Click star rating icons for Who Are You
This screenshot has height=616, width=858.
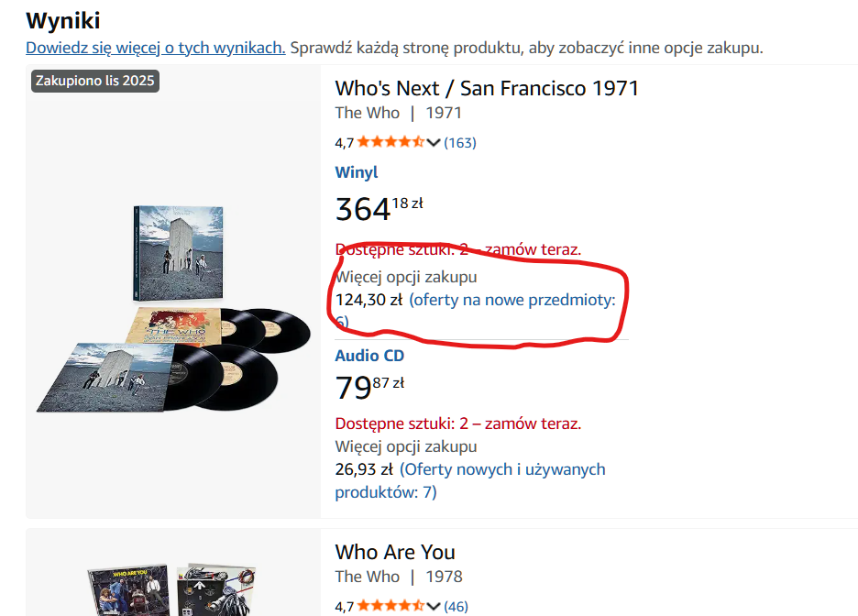390,606
